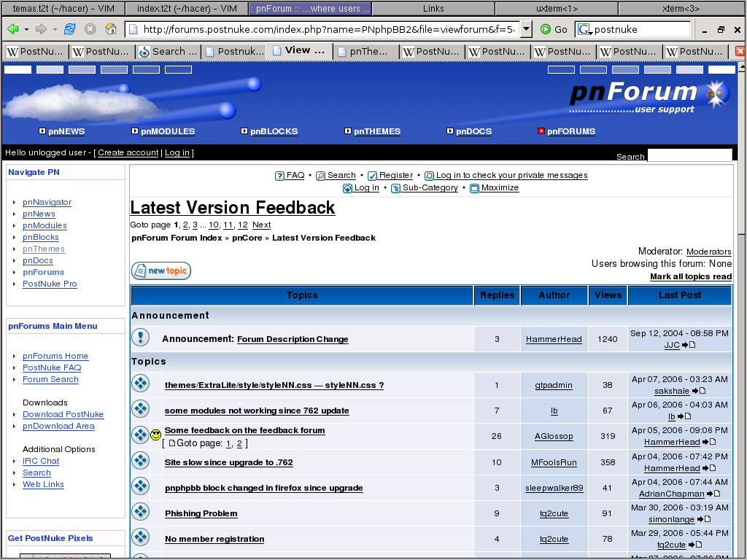Open pnBLOCKS in the banner menu
The height and width of the screenshot is (560, 747).
coord(274,131)
